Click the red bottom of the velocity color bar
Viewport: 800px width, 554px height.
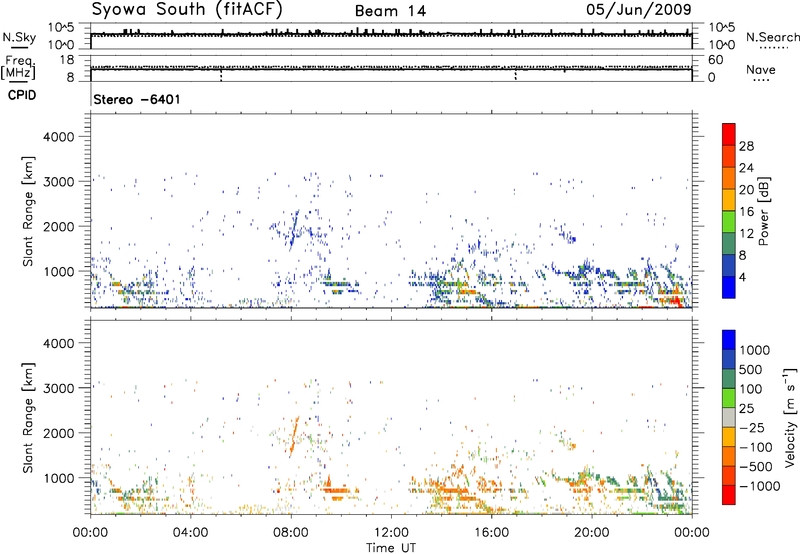coord(729,495)
